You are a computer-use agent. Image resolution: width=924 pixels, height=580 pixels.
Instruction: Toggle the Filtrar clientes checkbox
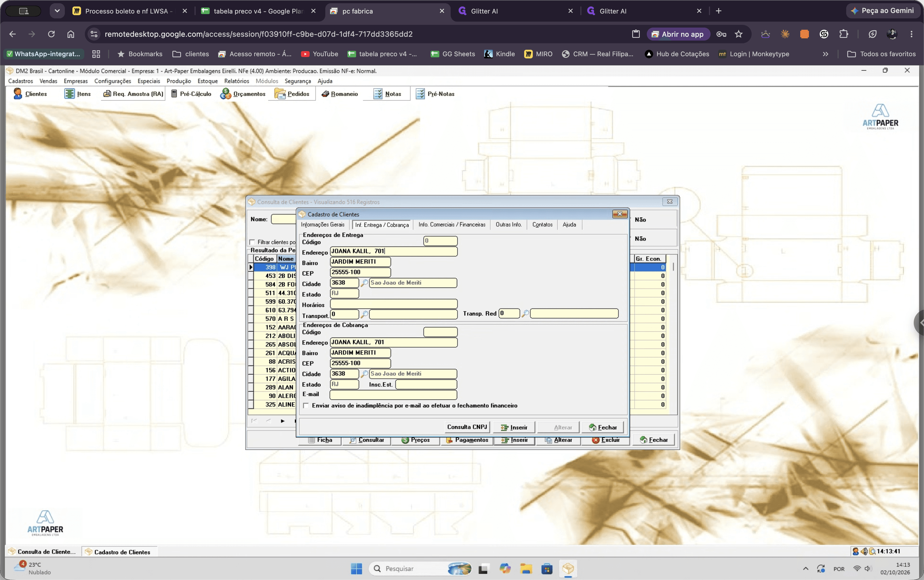click(252, 242)
